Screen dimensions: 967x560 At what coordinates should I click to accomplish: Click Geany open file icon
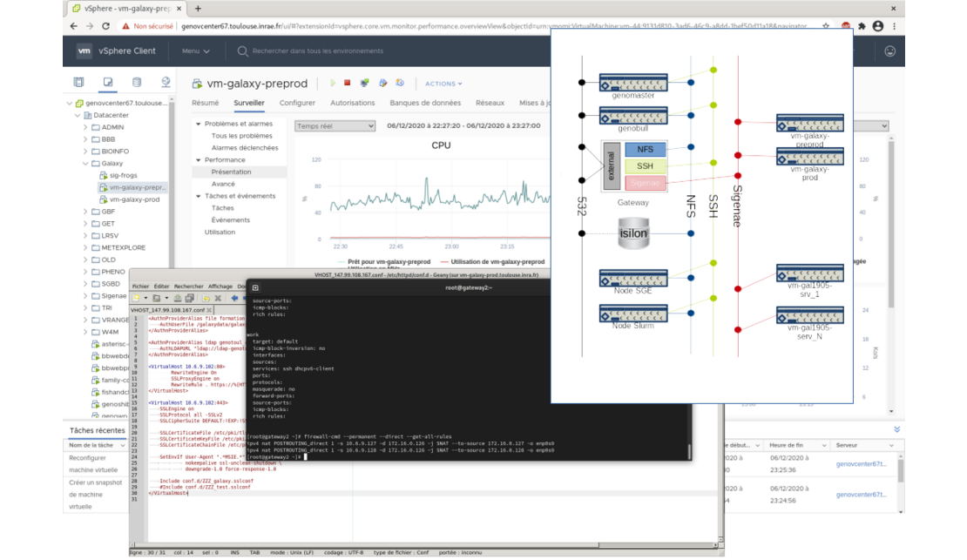pos(157,298)
